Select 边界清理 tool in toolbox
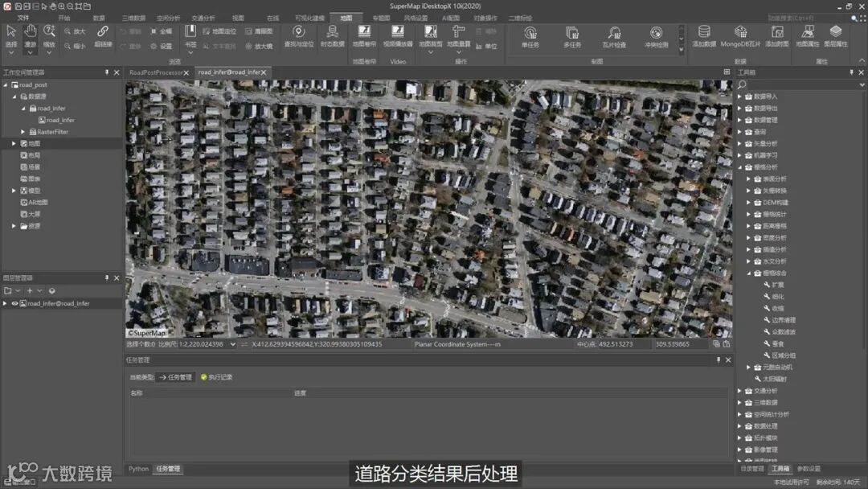 [x=783, y=320]
